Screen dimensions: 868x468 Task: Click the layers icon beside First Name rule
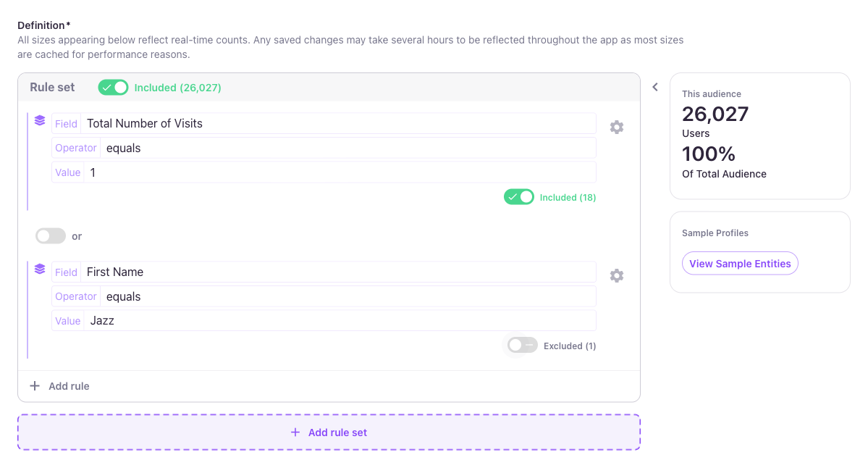point(40,268)
